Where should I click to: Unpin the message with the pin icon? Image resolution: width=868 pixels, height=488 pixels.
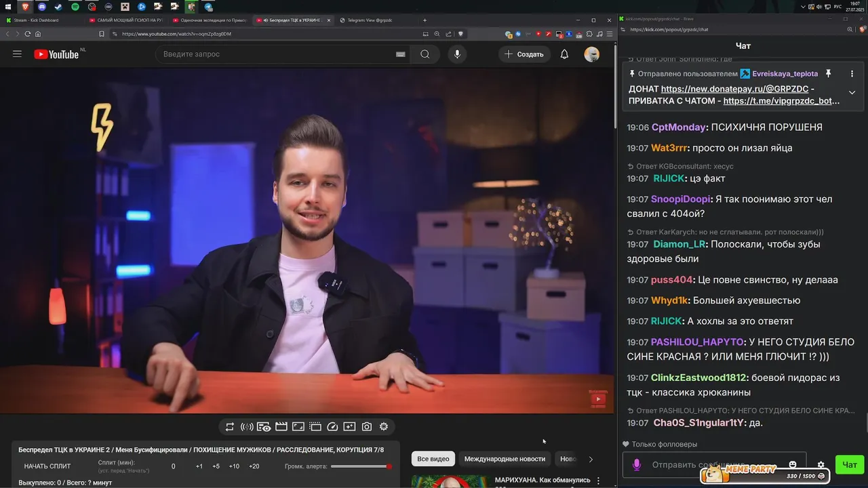(x=828, y=73)
